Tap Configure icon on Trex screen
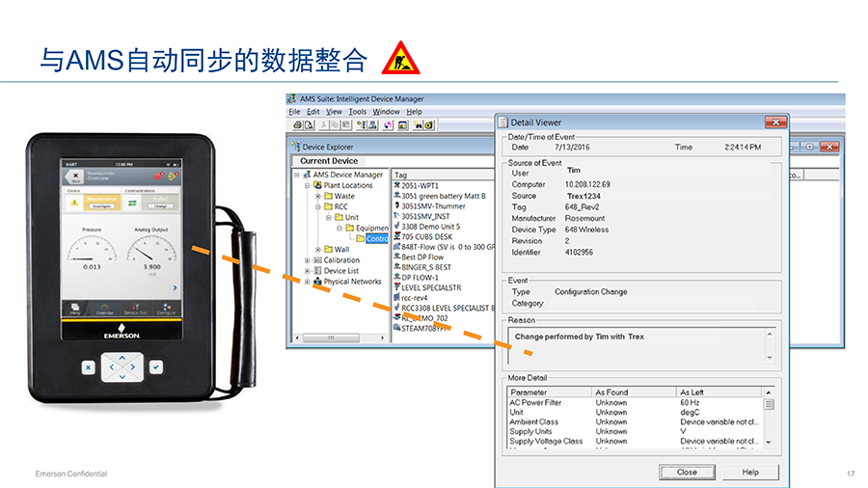The width and height of the screenshot is (868, 488). [166, 309]
